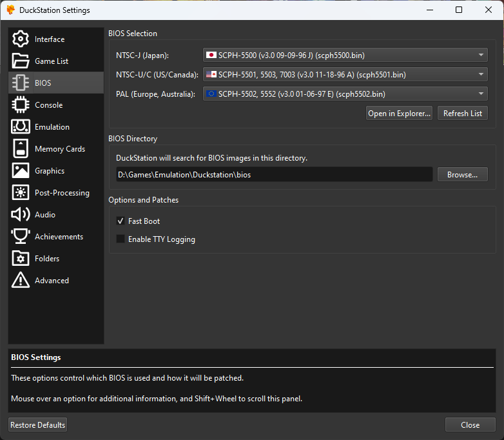Open the Graphics settings label

50,171
